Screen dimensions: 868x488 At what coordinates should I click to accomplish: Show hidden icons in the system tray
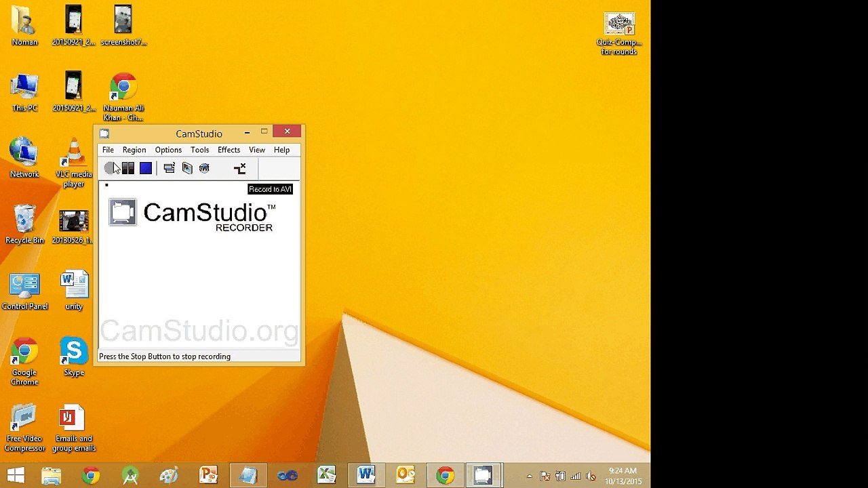tap(529, 476)
